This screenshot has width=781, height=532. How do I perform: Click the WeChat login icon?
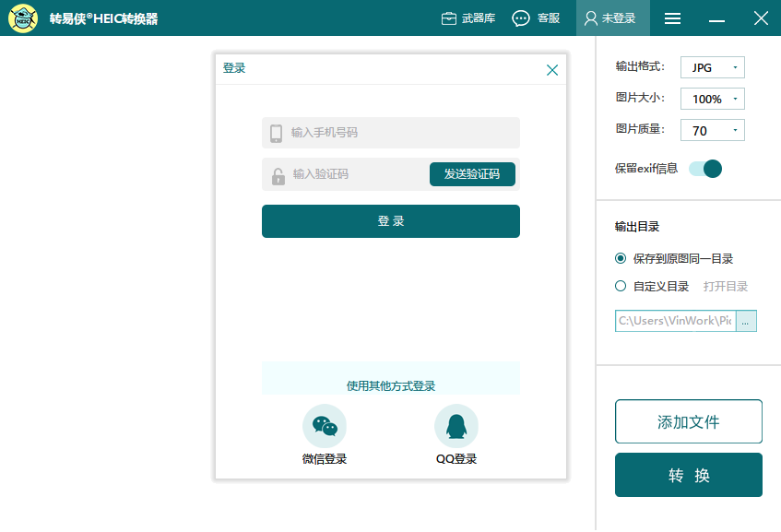pyautogui.click(x=325, y=426)
